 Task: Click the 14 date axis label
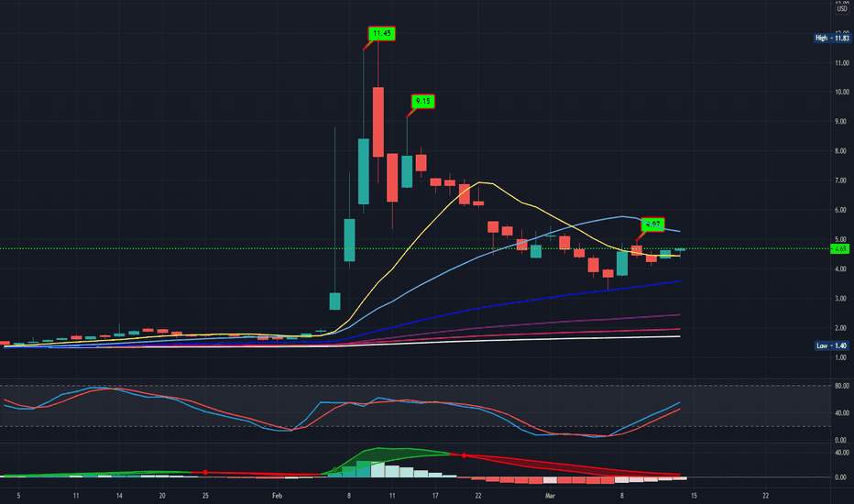119,496
